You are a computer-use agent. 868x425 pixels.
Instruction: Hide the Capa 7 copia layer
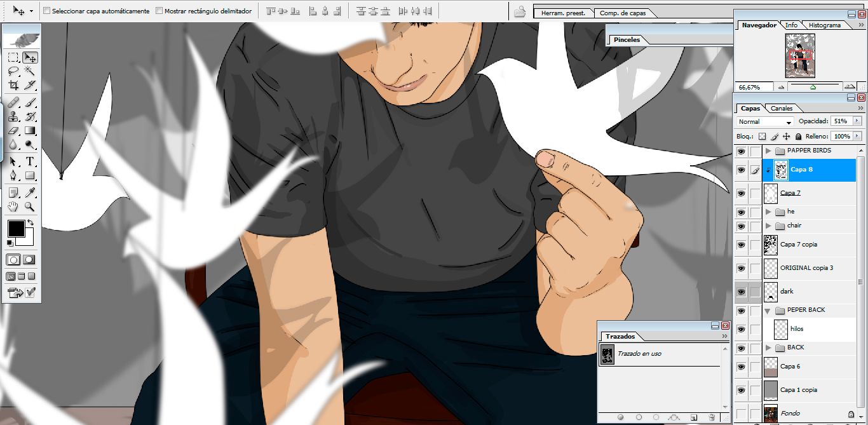point(741,245)
